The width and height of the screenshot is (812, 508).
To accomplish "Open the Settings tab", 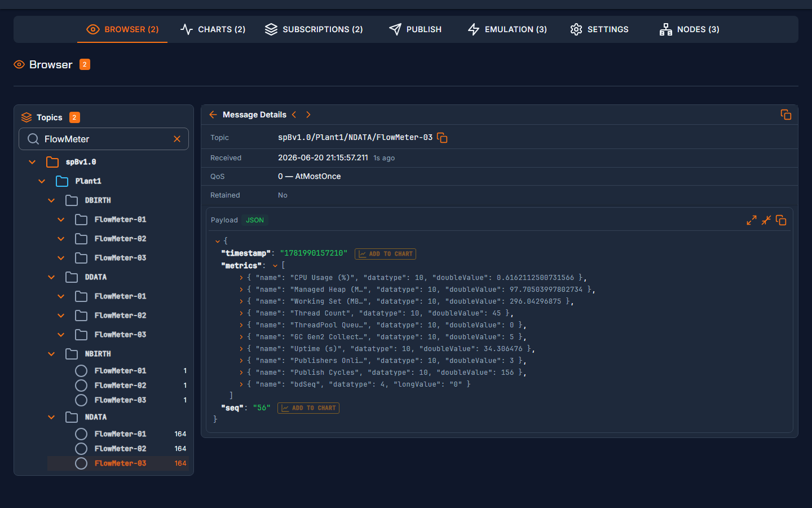I will tap(599, 29).
